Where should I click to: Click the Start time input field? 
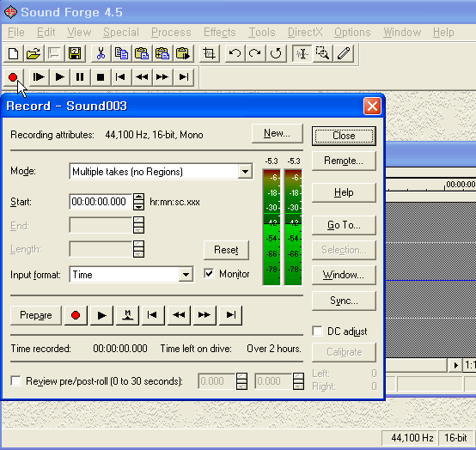101,202
